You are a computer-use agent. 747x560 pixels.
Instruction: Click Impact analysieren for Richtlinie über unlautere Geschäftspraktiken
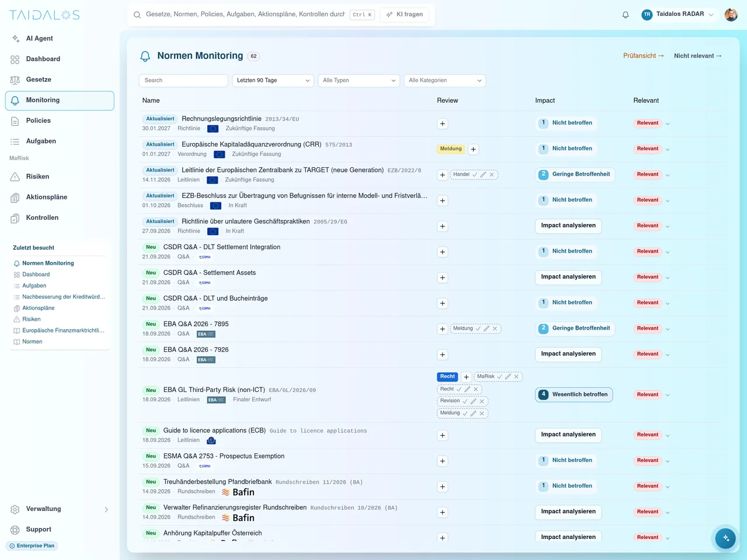tap(568, 226)
